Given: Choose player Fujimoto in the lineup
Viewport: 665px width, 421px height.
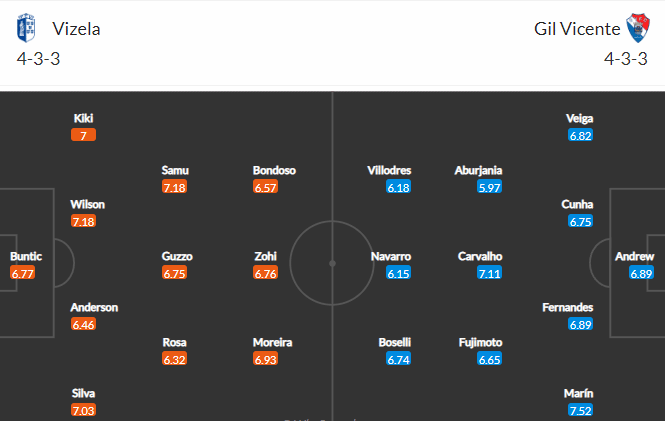Looking at the screenshot, I should tap(480, 342).
